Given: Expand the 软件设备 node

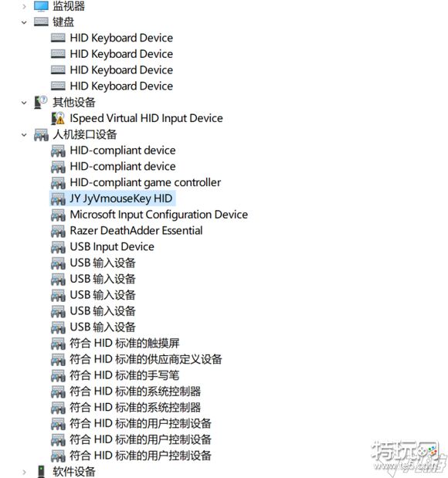Looking at the screenshot, I should click(24, 472).
